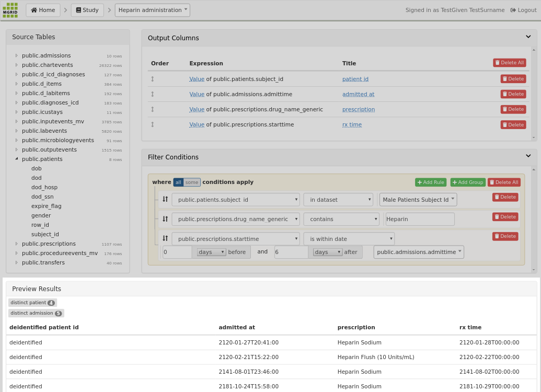Screen dimensions: 541x392
Task: Click the distinct patient badge
Action: (32, 303)
